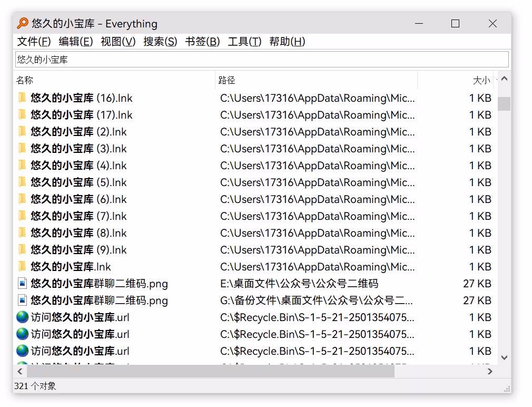Click folder icon of 悠久的小宝库 (9).lnk

pyautogui.click(x=22, y=249)
